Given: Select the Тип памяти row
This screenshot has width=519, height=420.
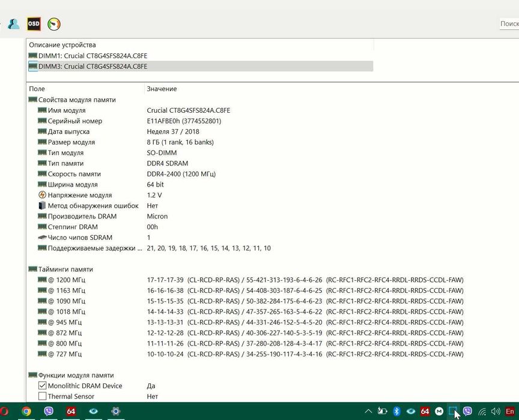Looking at the screenshot, I should coord(113,163).
